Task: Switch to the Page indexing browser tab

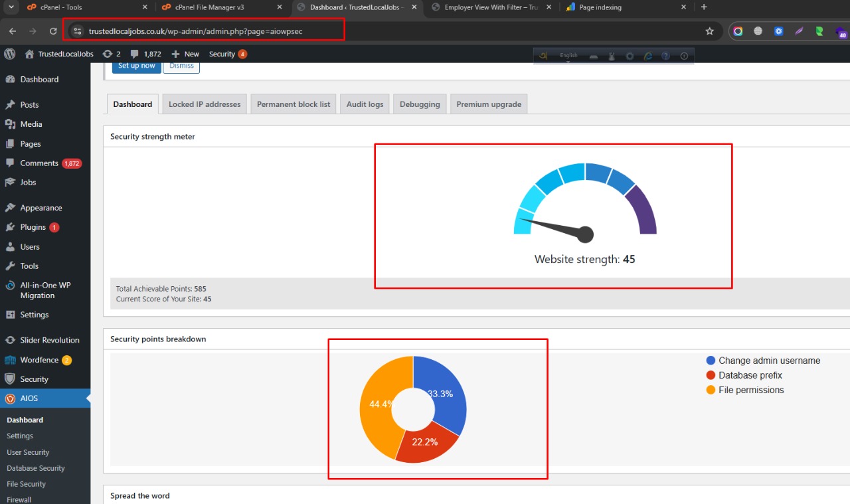Action: coord(624,7)
